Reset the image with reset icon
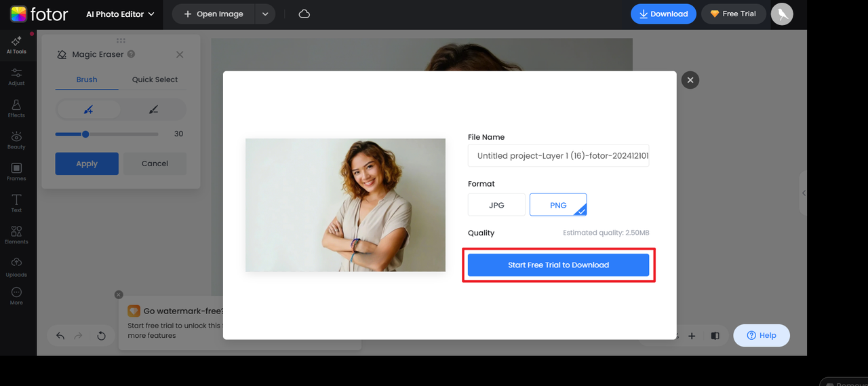868x386 pixels. click(x=101, y=336)
